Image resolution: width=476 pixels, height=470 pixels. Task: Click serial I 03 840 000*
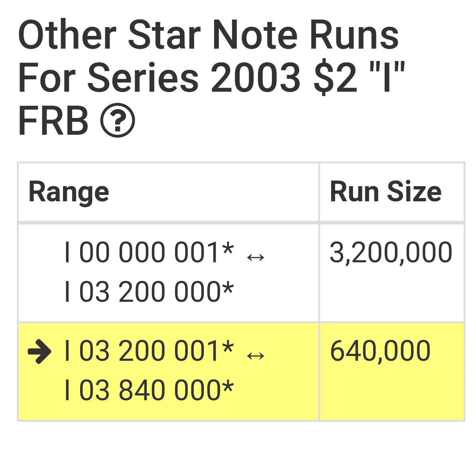click(149, 390)
